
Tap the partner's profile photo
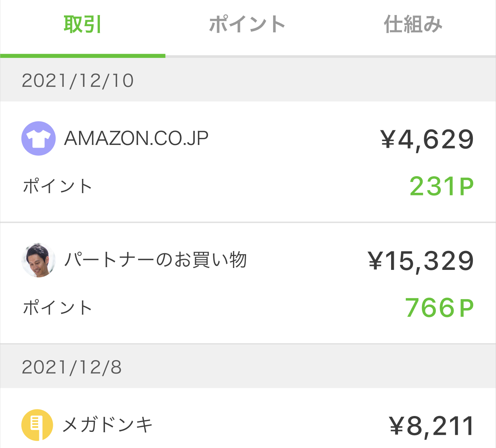pos(38,260)
